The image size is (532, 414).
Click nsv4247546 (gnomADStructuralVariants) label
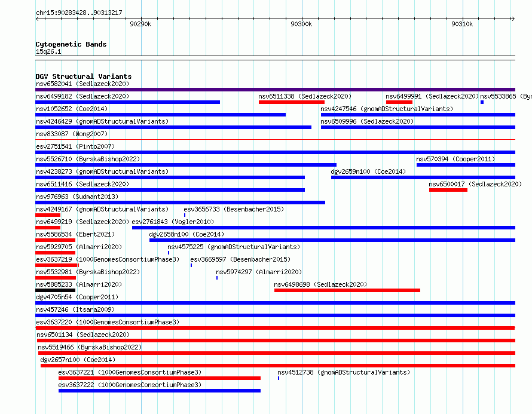387,109
